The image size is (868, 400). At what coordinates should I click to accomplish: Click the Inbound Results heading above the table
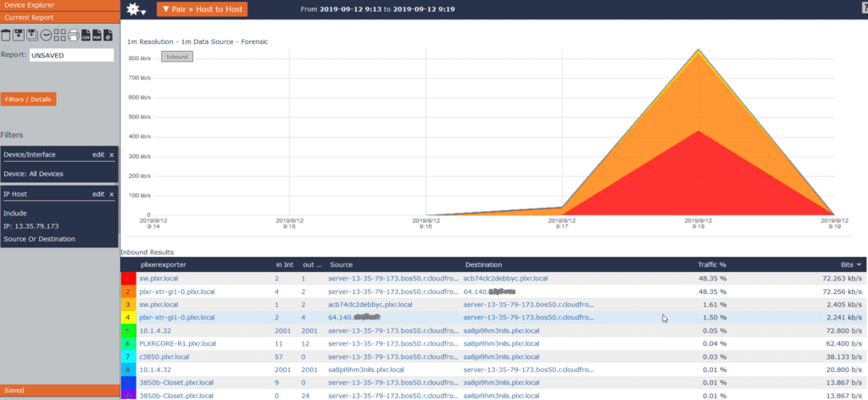(147, 253)
